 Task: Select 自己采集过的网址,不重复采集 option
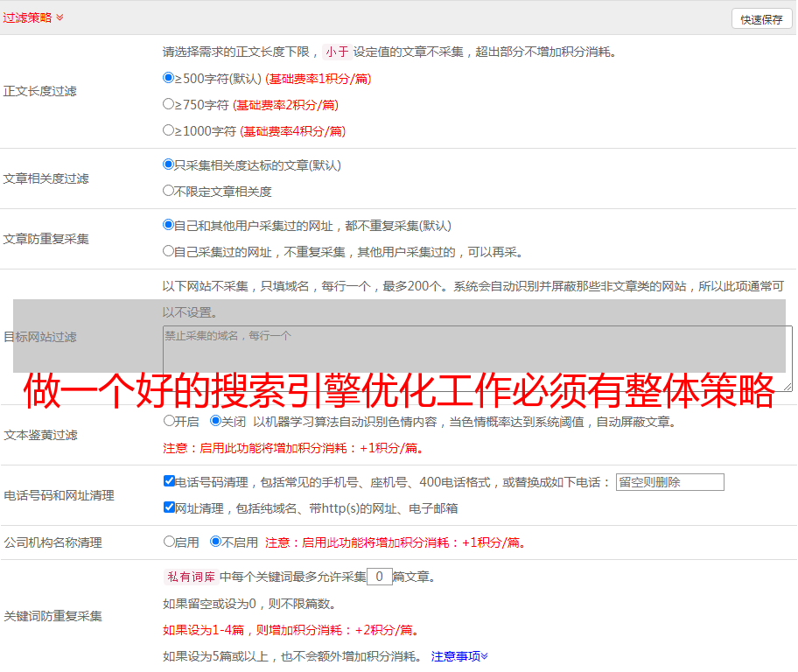click(x=169, y=251)
